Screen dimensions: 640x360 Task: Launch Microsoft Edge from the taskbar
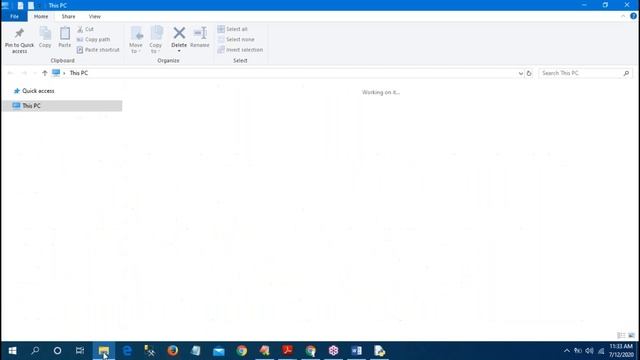127,351
